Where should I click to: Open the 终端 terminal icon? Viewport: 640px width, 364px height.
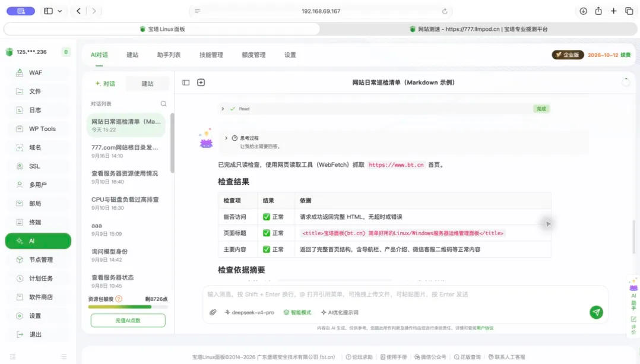(x=20, y=223)
